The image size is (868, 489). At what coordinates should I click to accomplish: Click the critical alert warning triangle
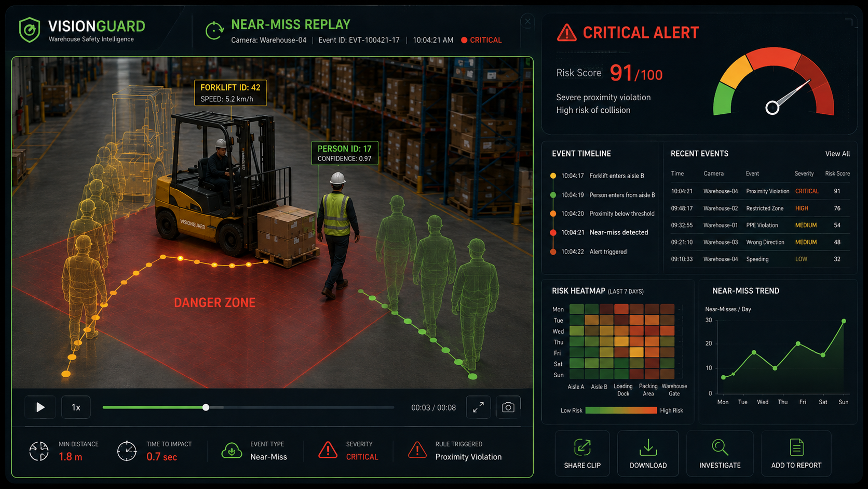pos(566,33)
